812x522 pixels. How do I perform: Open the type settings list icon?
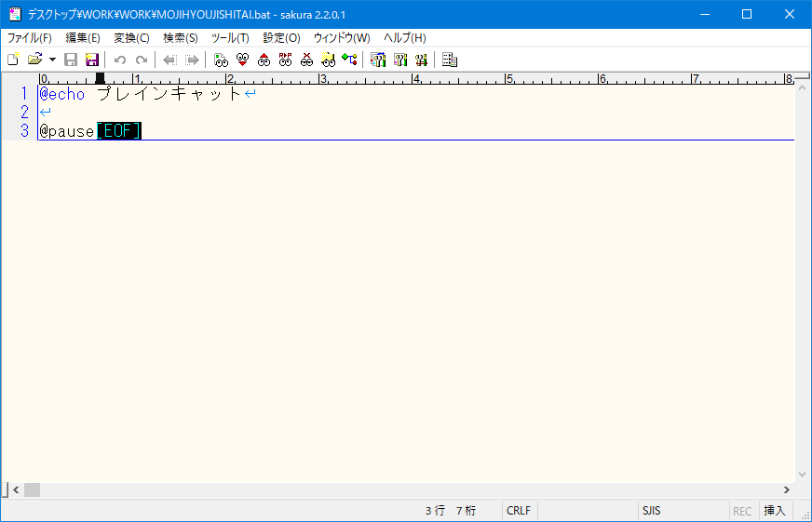coord(378,60)
